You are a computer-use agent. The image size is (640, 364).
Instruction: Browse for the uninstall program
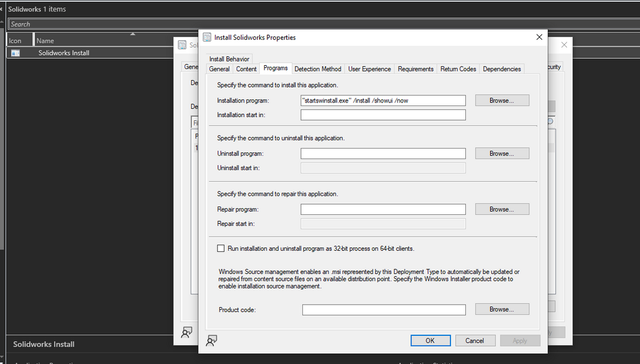pos(502,154)
